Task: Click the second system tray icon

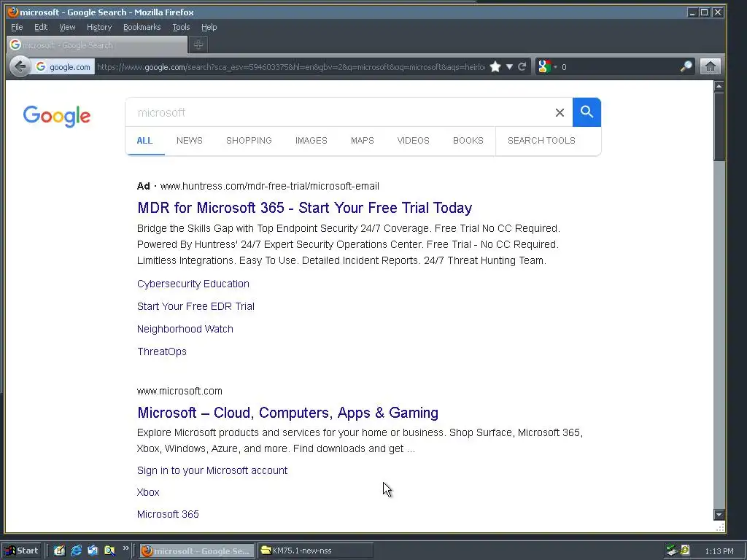Action: coord(685,551)
